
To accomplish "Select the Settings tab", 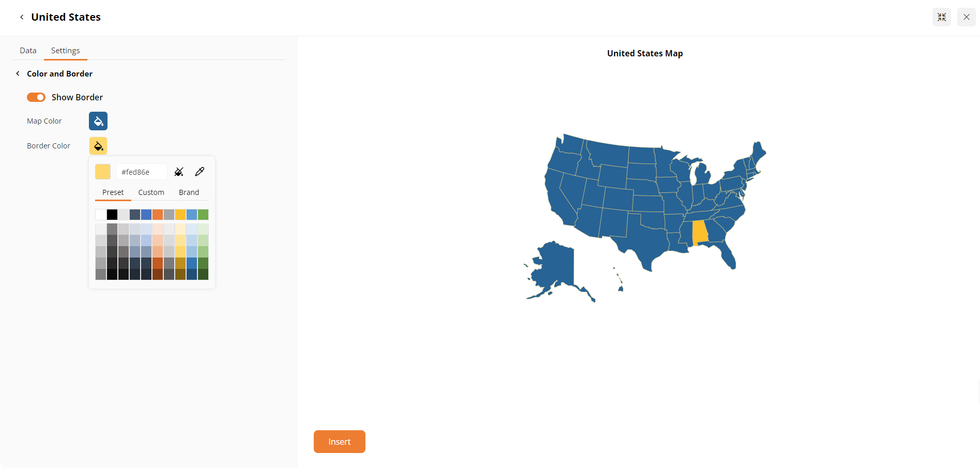I will (65, 50).
